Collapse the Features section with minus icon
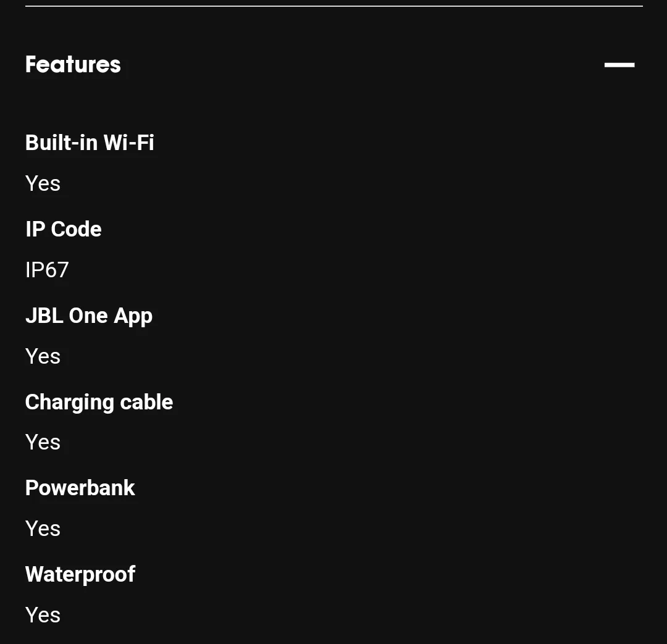This screenshot has width=667, height=644. [x=619, y=65]
